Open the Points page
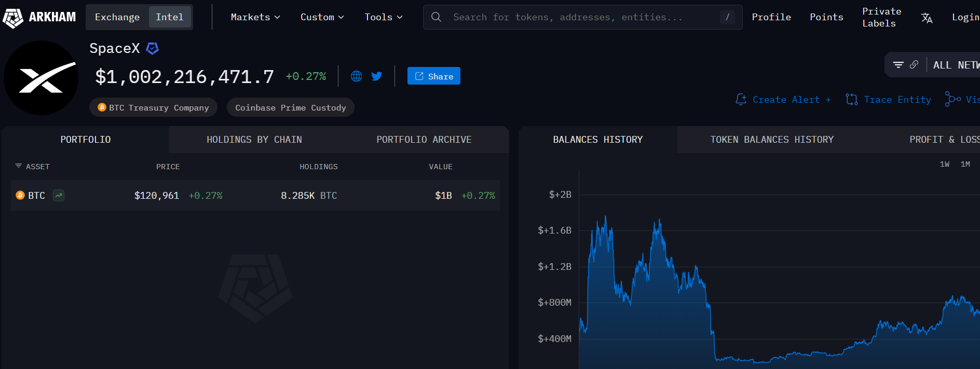Viewport: 980px width, 369px height. (826, 17)
